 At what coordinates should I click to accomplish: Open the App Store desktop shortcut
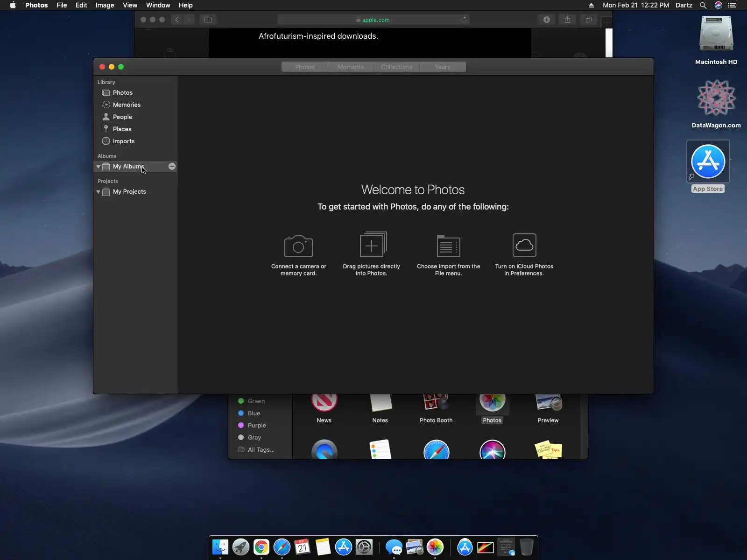point(708,166)
